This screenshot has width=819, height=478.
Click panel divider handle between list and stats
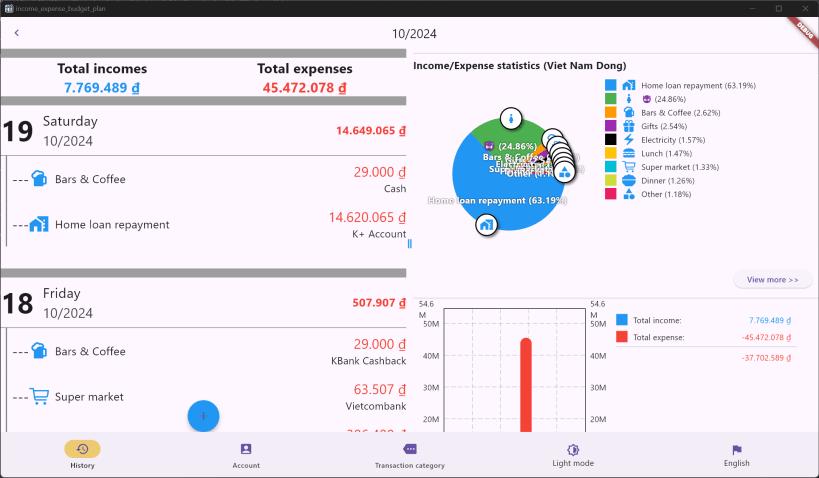coord(410,244)
